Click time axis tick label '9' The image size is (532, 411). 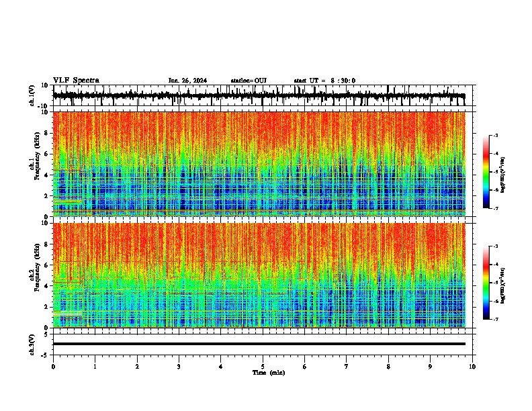430,367
